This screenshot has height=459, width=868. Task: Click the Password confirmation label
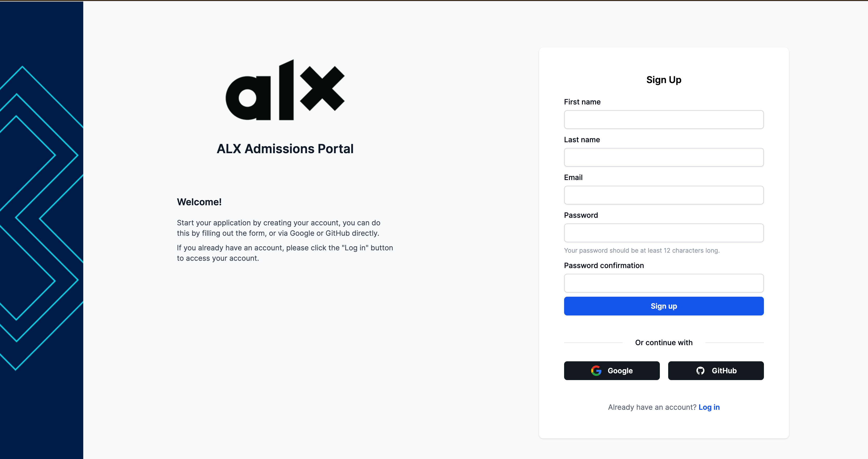click(604, 265)
